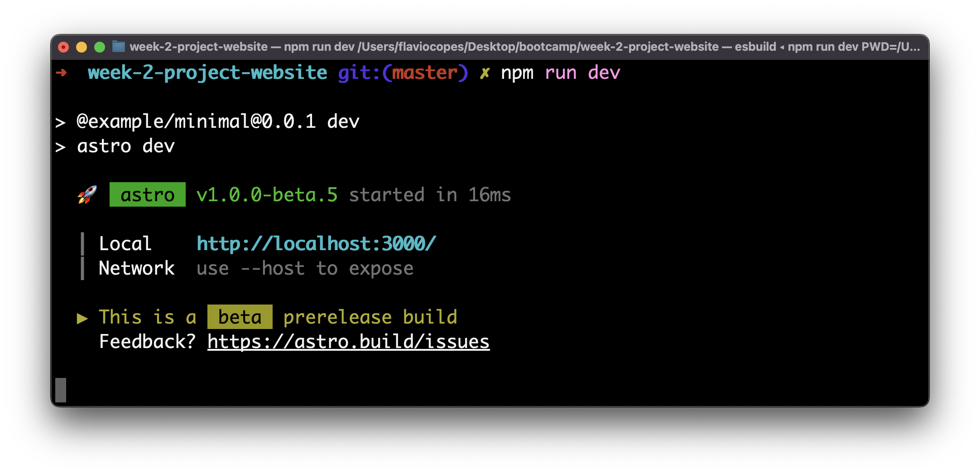Click the '@example/minimal@0.0.1 dev' output line
The image size is (980, 474).
[x=218, y=121]
